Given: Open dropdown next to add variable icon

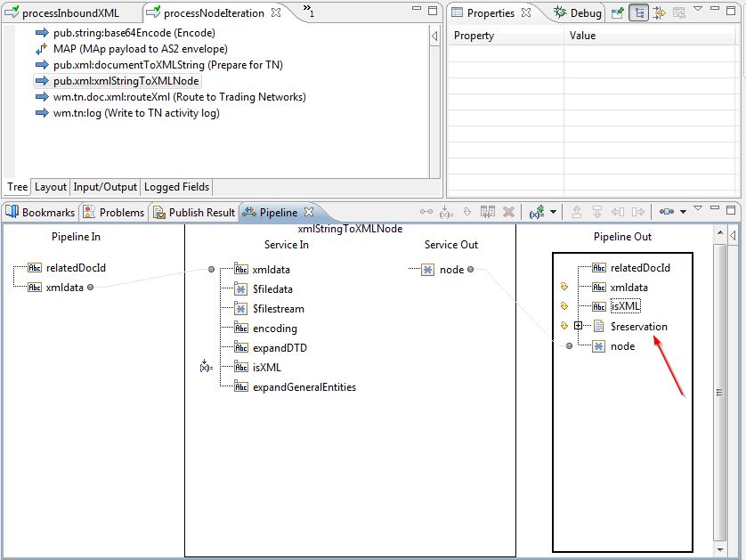Looking at the screenshot, I should point(554,212).
